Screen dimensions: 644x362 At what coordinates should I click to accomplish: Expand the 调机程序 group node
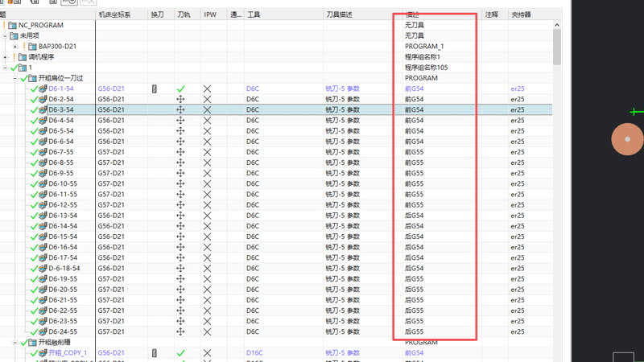tap(5, 57)
